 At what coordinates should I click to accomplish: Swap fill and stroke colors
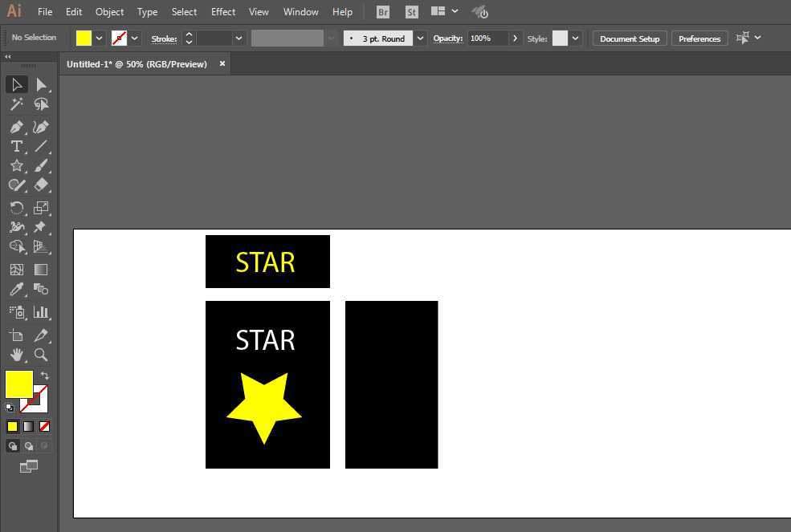pyautogui.click(x=45, y=376)
